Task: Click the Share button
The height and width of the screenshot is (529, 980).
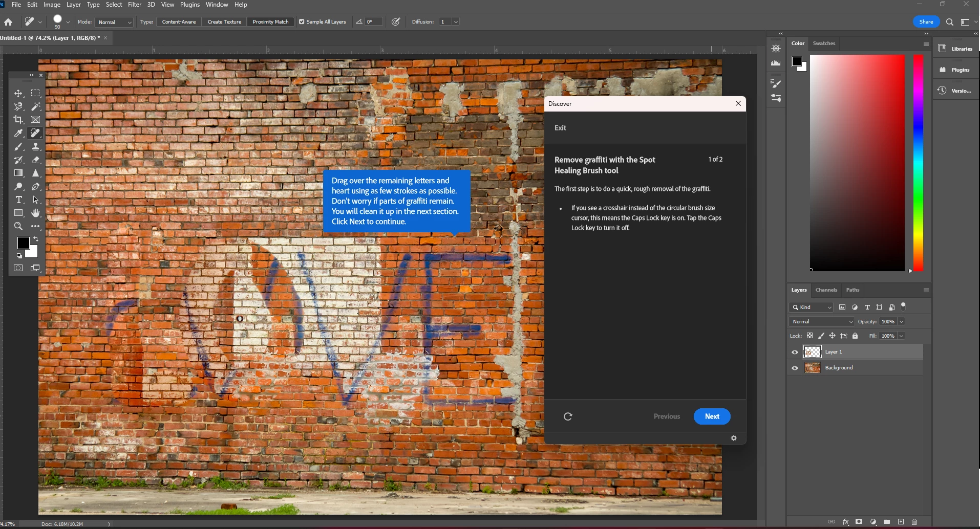Action: (x=926, y=22)
